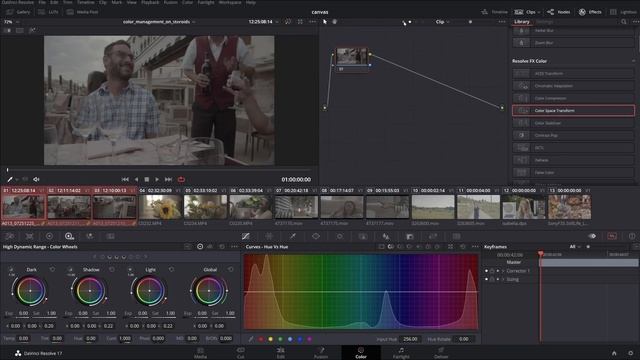Open the Curves palette

pos(245,236)
